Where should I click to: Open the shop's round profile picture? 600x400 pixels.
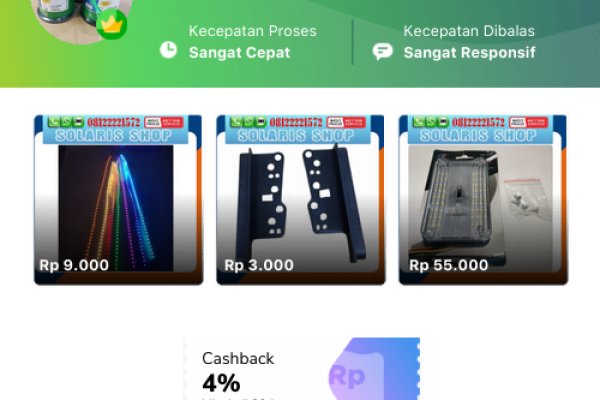click(82, 19)
